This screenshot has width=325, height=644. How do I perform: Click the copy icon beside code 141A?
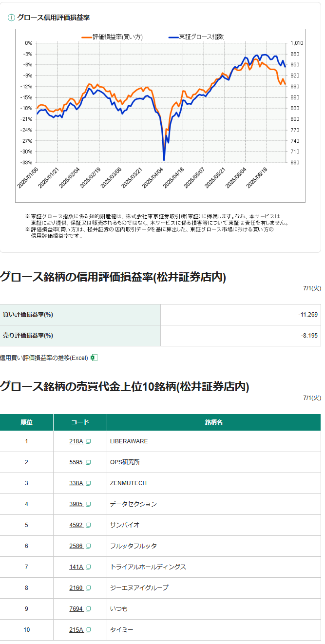[88, 567]
